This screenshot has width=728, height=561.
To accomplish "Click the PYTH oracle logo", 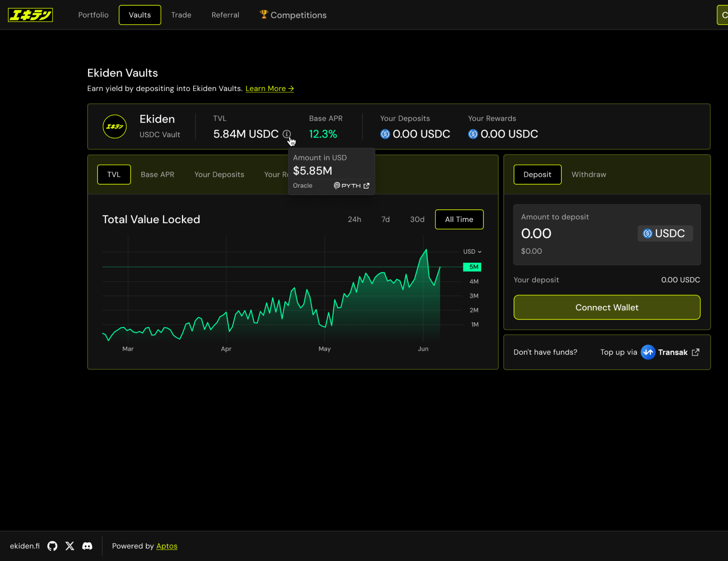I will (x=347, y=186).
